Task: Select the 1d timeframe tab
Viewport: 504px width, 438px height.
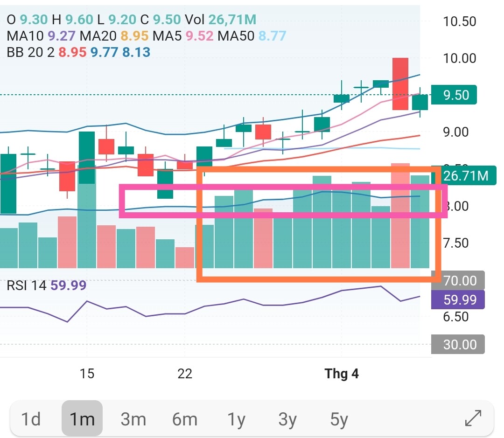Action: 31,419
